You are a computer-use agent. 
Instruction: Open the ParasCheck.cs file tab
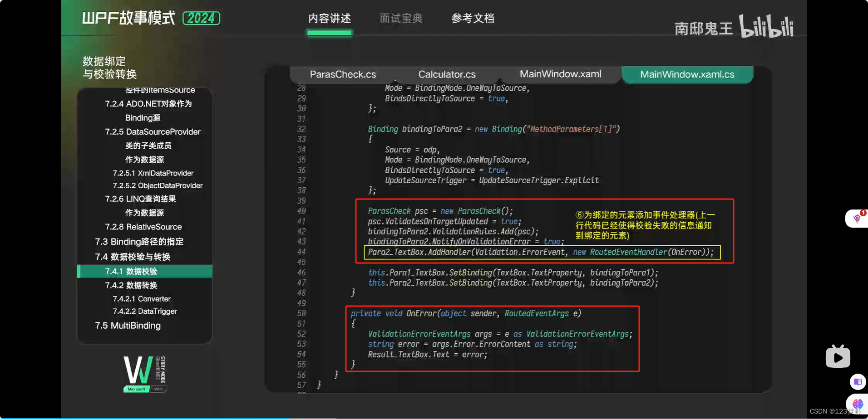(x=343, y=74)
